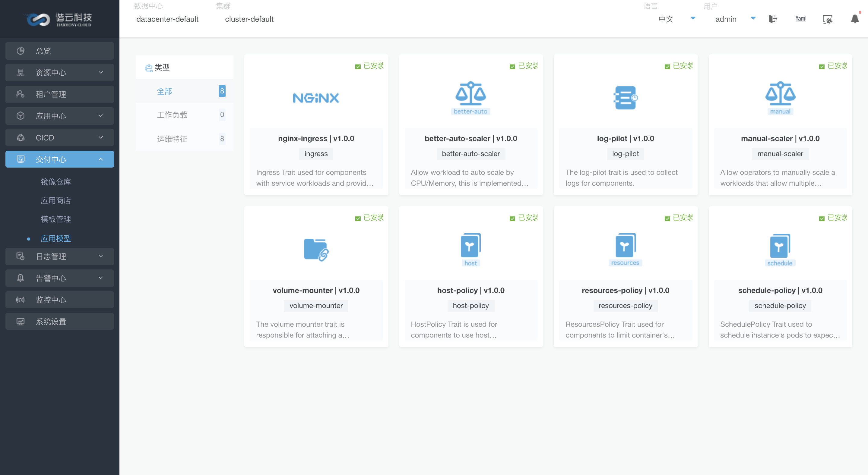This screenshot has width=868, height=475.
Task: Click the logout icon in header
Action: point(773,19)
